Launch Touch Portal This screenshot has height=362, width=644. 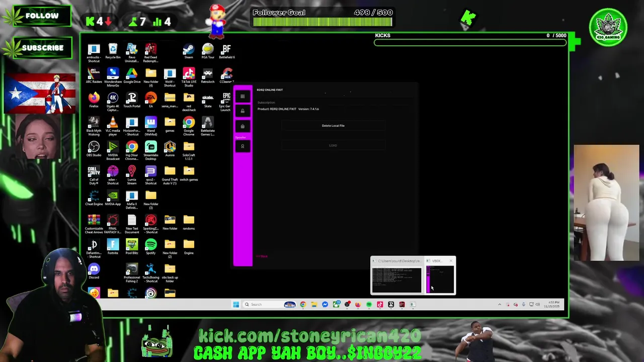[x=132, y=101]
